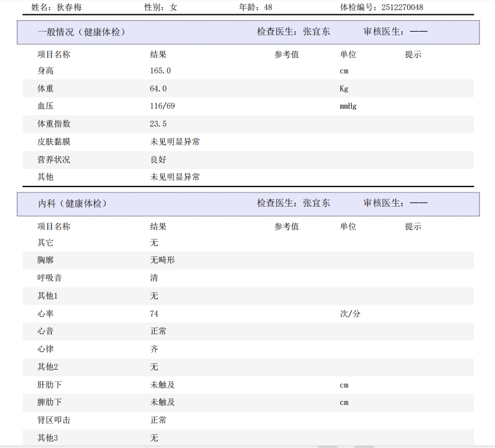Click the 胸廓 result 无畸形
495x448 pixels.
tap(162, 260)
